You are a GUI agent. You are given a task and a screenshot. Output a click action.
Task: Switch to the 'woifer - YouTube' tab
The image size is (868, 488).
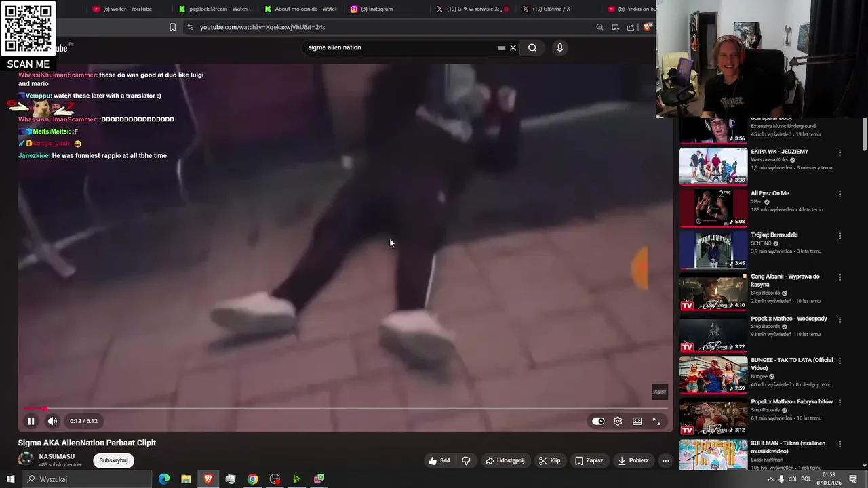pos(127,9)
